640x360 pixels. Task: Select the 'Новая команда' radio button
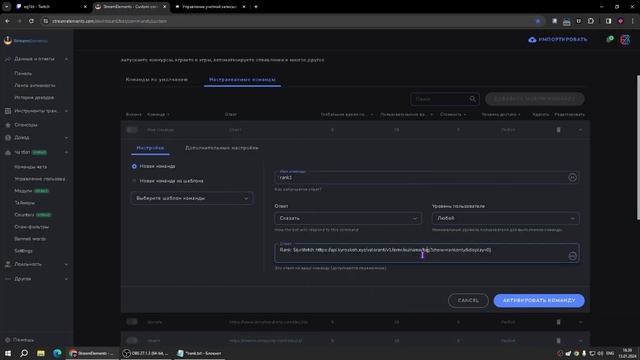(x=134, y=167)
